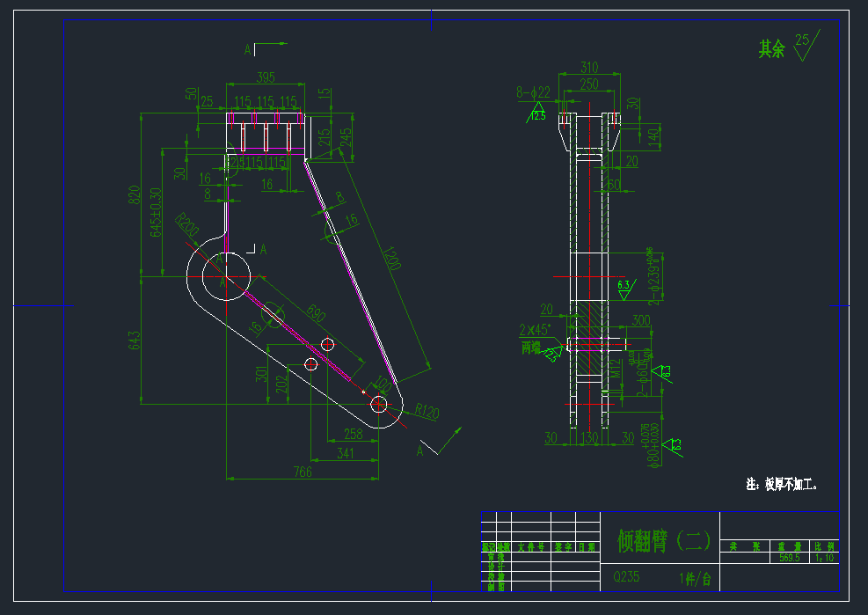
Task: Select the 1件/台 quantity text
Action: [696, 579]
